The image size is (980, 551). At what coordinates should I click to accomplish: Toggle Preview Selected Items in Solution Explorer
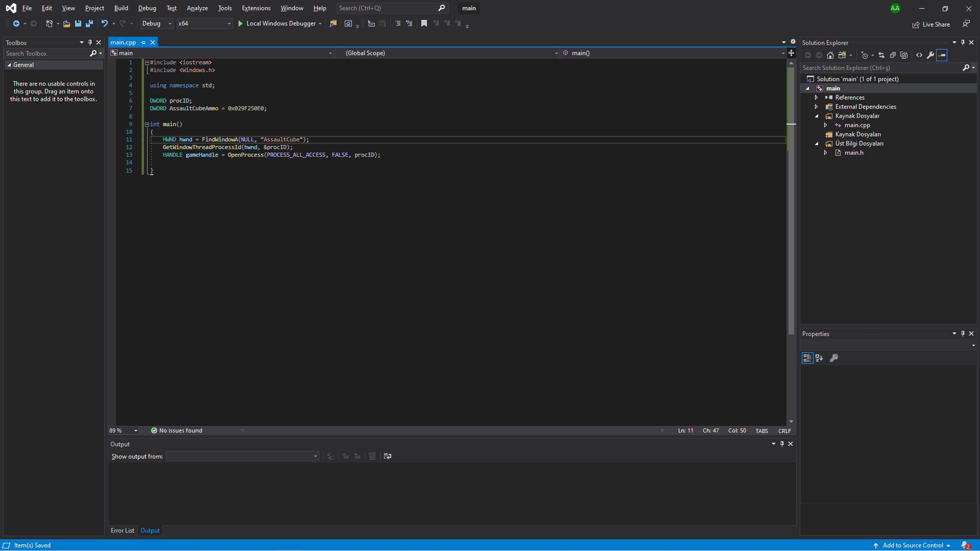[942, 55]
